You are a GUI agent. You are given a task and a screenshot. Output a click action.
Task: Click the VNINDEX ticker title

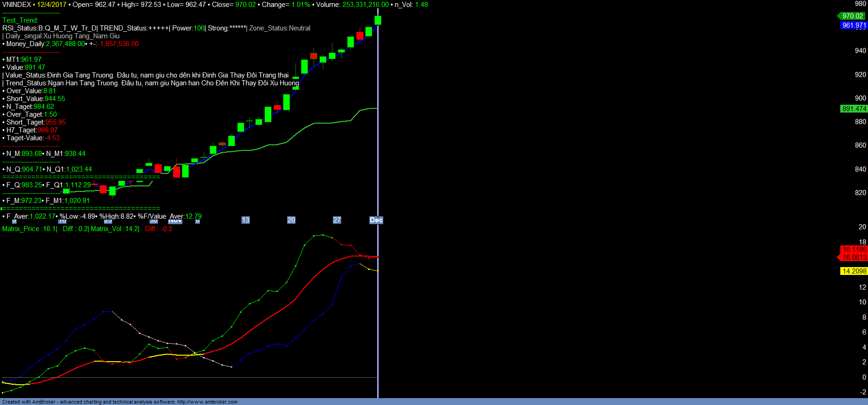click(x=17, y=5)
